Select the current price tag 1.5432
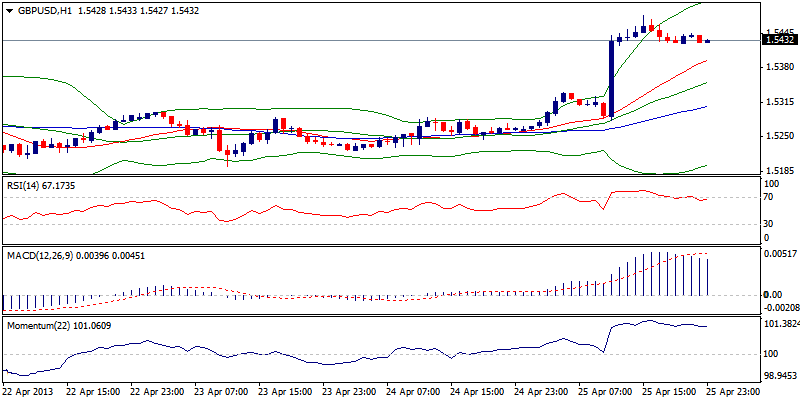 [x=778, y=40]
